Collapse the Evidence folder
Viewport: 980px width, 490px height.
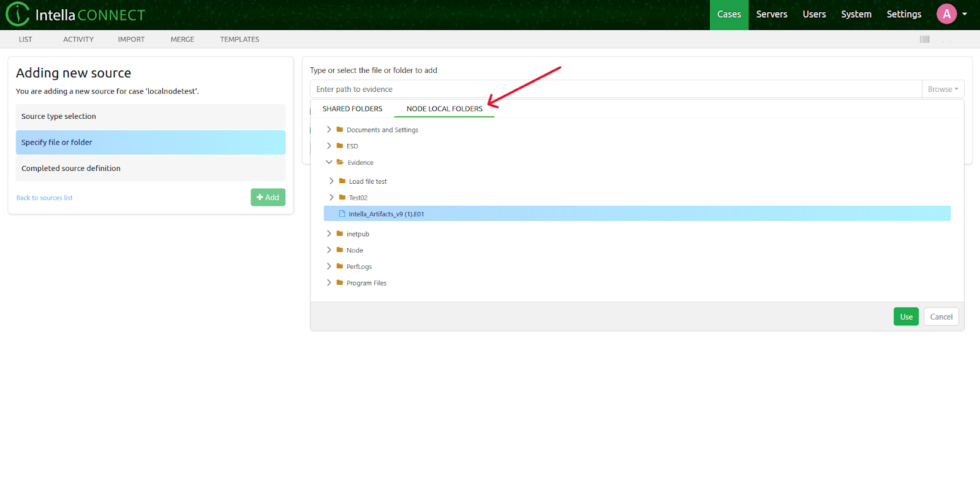click(x=329, y=162)
